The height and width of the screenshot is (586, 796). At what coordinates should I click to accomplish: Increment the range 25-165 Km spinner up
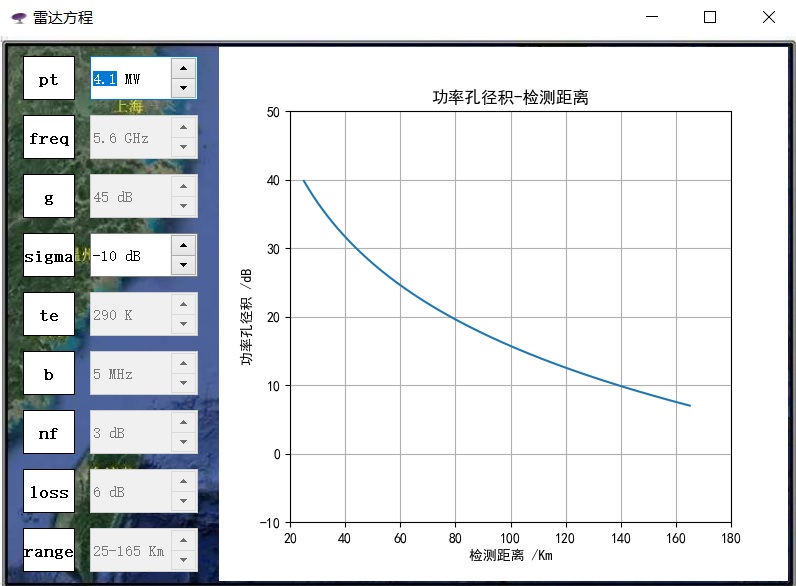pyautogui.click(x=183, y=540)
